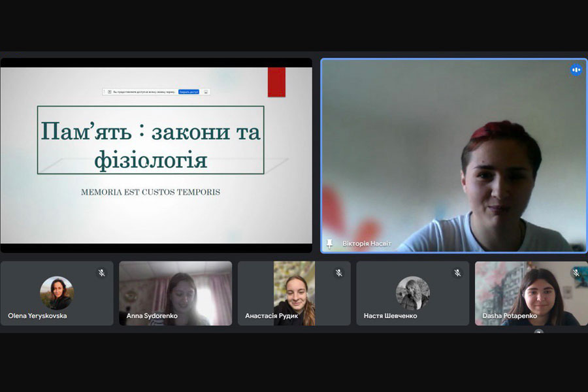
Task: Click the muted microphone icon on Настя Шевченко's tile
Action: pos(457,272)
